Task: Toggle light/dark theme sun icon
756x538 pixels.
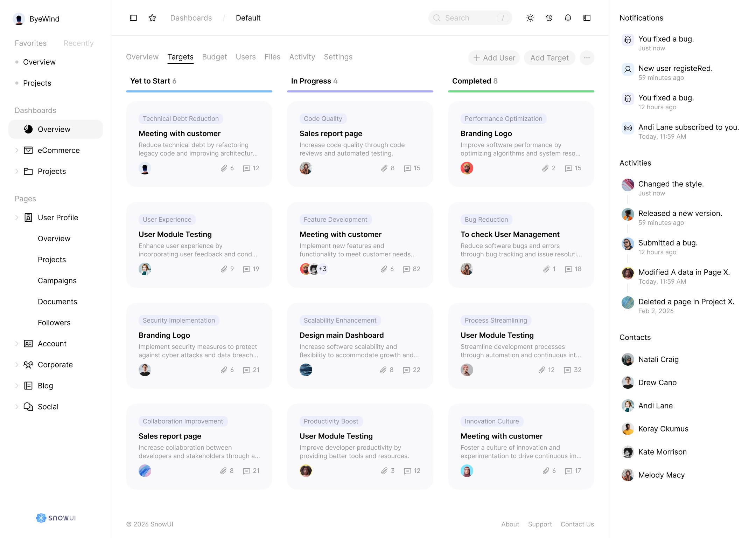Action: point(530,18)
